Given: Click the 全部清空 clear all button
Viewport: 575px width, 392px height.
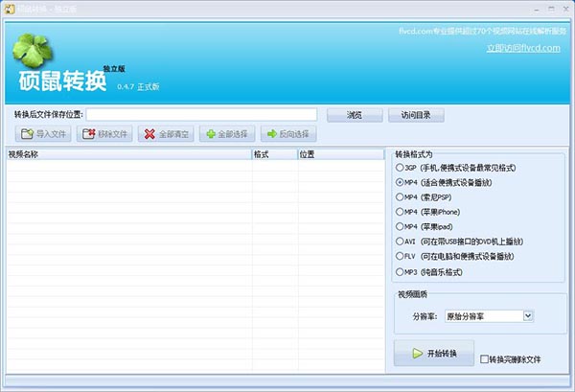Looking at the screenshot, I should [166, 134].
